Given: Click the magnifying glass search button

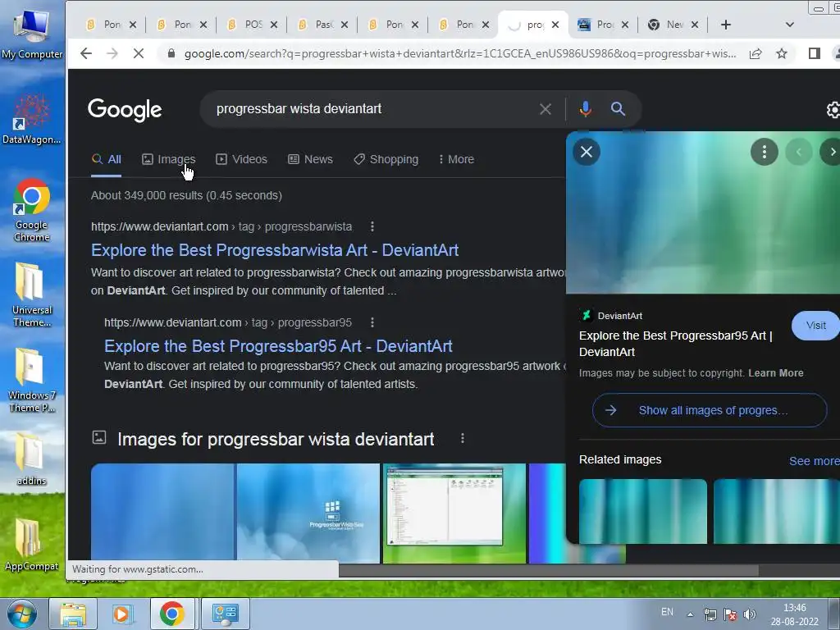Looking at the screenshot, I should pos(618,109).
